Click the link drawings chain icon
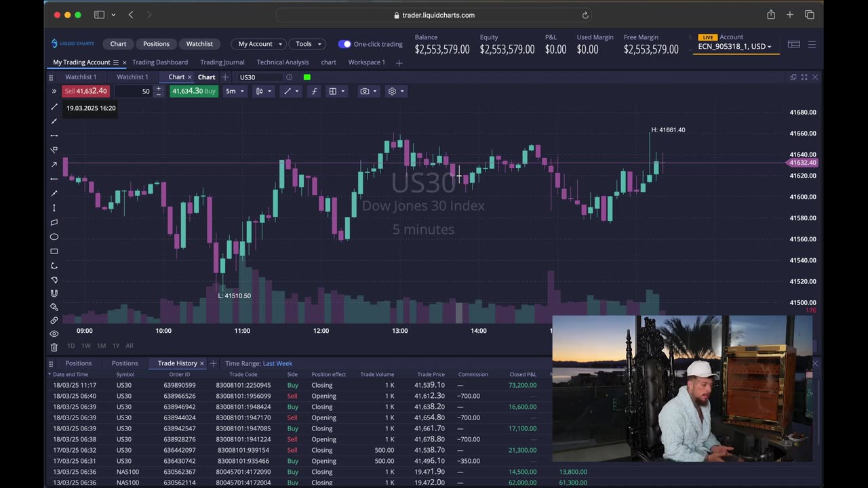 pos(54,320)
